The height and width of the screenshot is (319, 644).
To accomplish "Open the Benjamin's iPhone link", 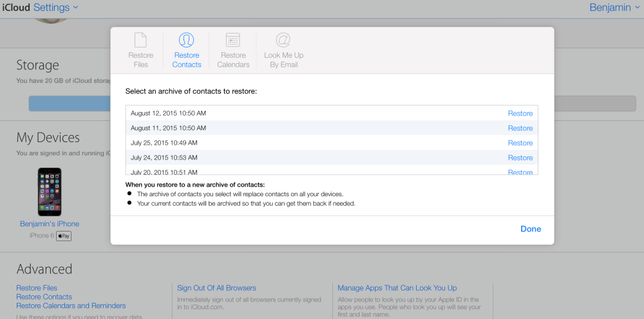I will (50, 224).
